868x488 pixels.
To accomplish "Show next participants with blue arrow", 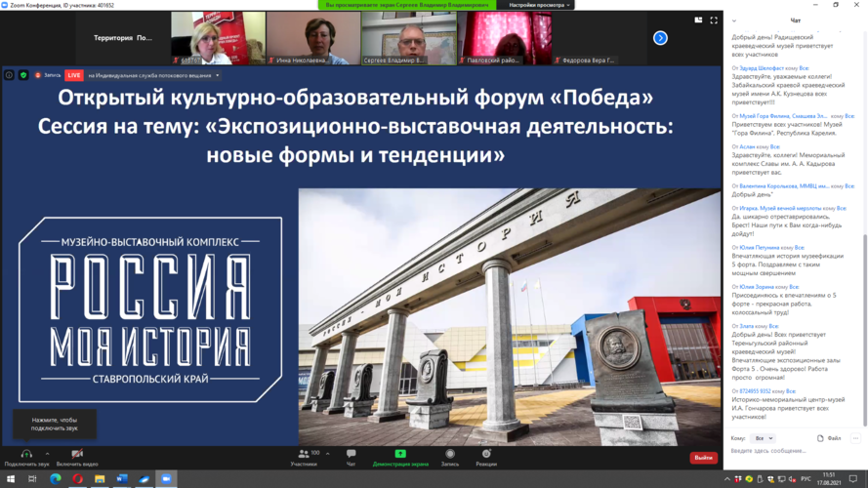I will coord(660,38).
